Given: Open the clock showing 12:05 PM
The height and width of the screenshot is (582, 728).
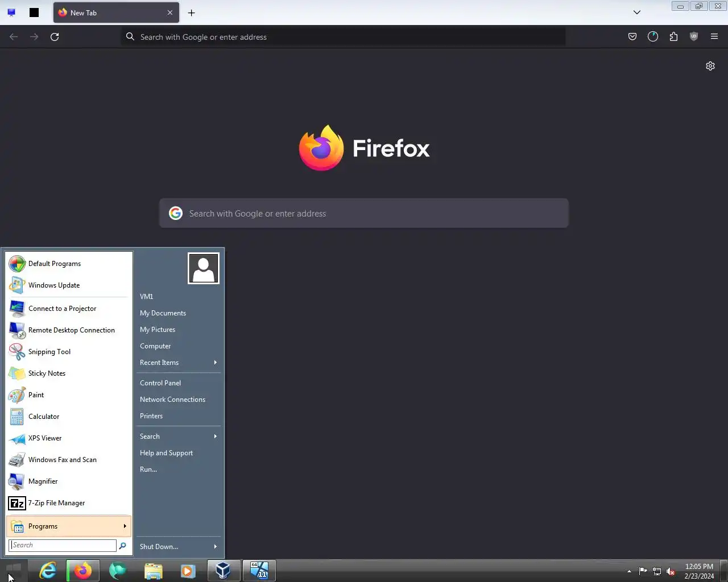Looking at the screenshot, I should pyautogui.click(x=699, y=571).
